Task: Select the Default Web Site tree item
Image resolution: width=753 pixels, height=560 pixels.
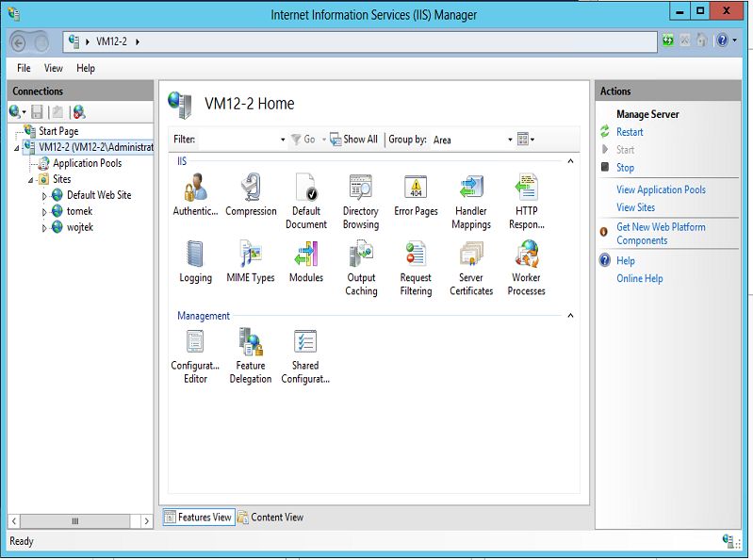Action: click(99, 195)
